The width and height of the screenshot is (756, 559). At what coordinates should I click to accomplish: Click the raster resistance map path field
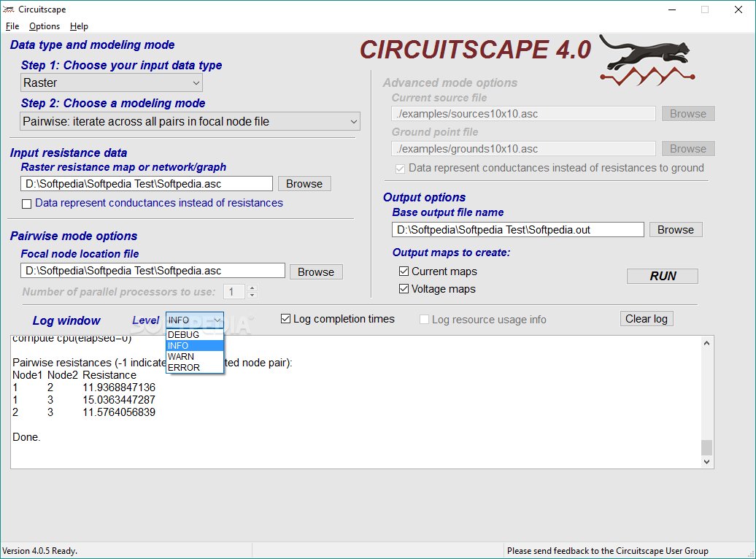[147, 184]
